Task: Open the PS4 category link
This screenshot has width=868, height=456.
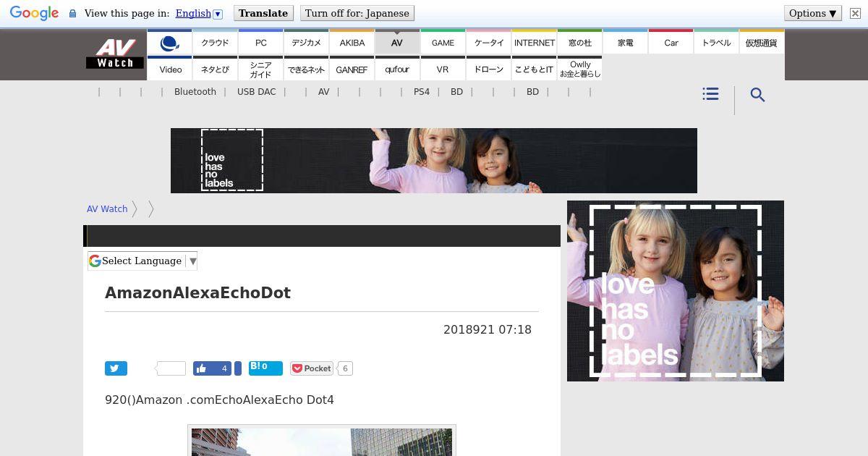Action: [422, 92]
